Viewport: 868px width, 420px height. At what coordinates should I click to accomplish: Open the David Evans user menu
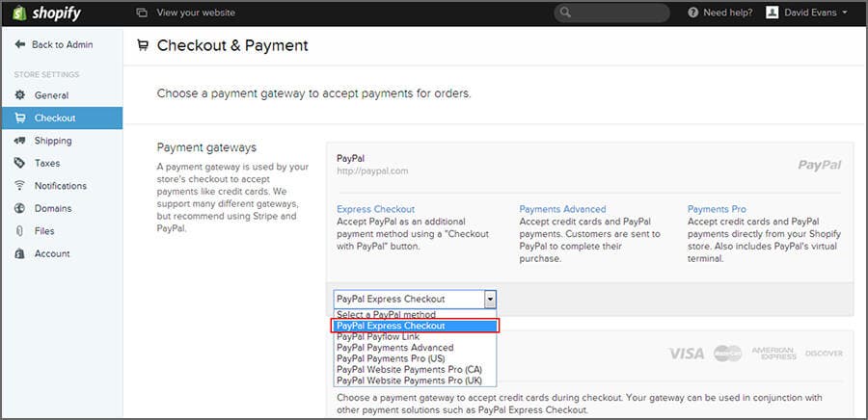pos(806,13)
